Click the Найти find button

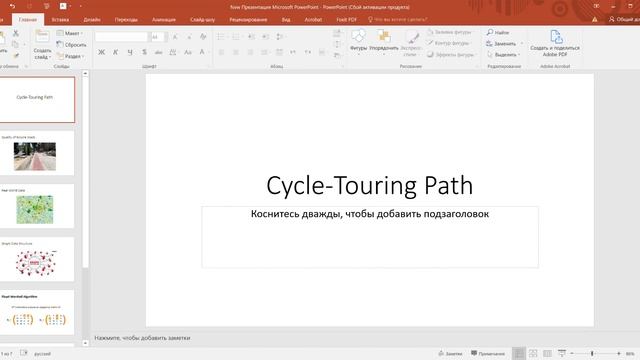pyautogui.click(x=498, y=32)
